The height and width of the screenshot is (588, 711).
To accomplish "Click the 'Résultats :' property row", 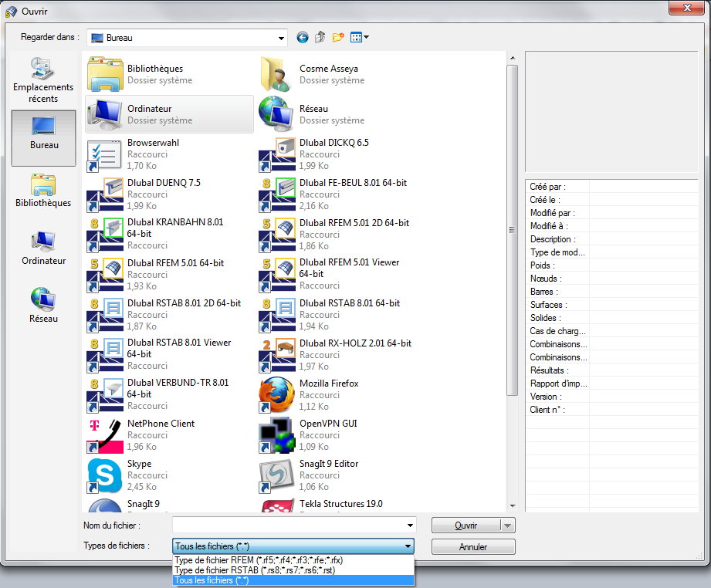I will [x=611, y=370].
